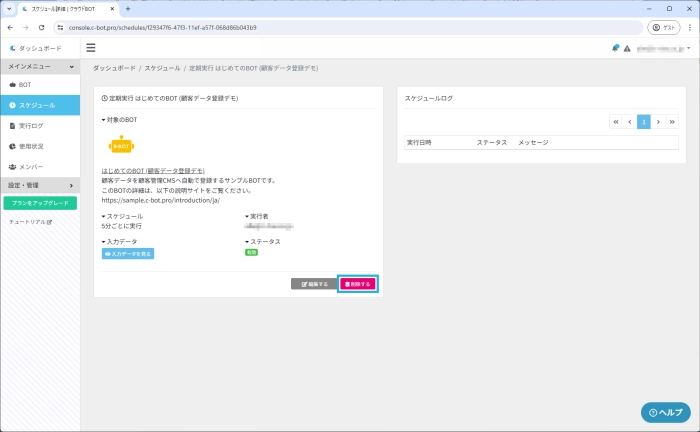The height and width of the screenshot is (432, 700).
Task: Open 実行ログ in the sidebar
Action: point(30,126)
